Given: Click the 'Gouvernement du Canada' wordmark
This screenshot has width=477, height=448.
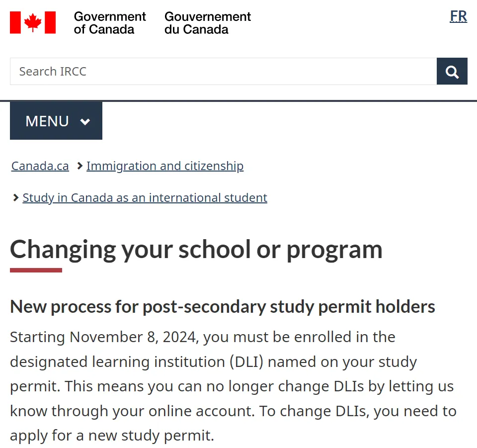Looking at the screenshot, I should click(x=208, y=23).
